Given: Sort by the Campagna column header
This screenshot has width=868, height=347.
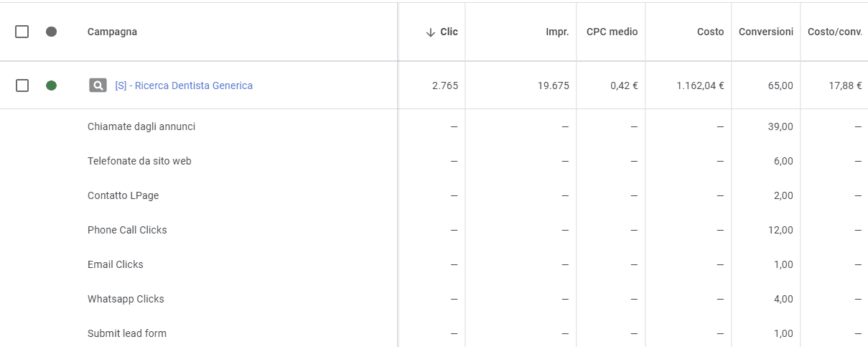Looking at the screenshot, I should click(x=112, y=32).
